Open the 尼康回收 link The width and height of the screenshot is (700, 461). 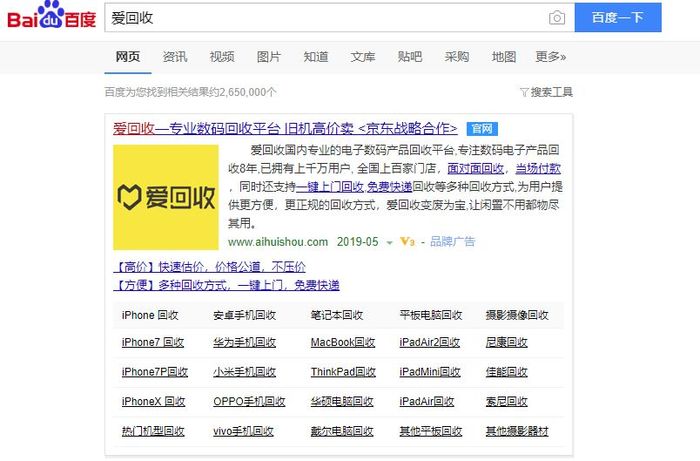(506, 342)
